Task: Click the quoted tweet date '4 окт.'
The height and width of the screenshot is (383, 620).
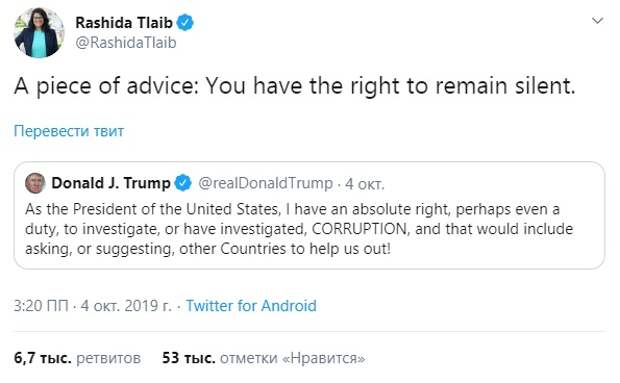Action: coord(364,184)
